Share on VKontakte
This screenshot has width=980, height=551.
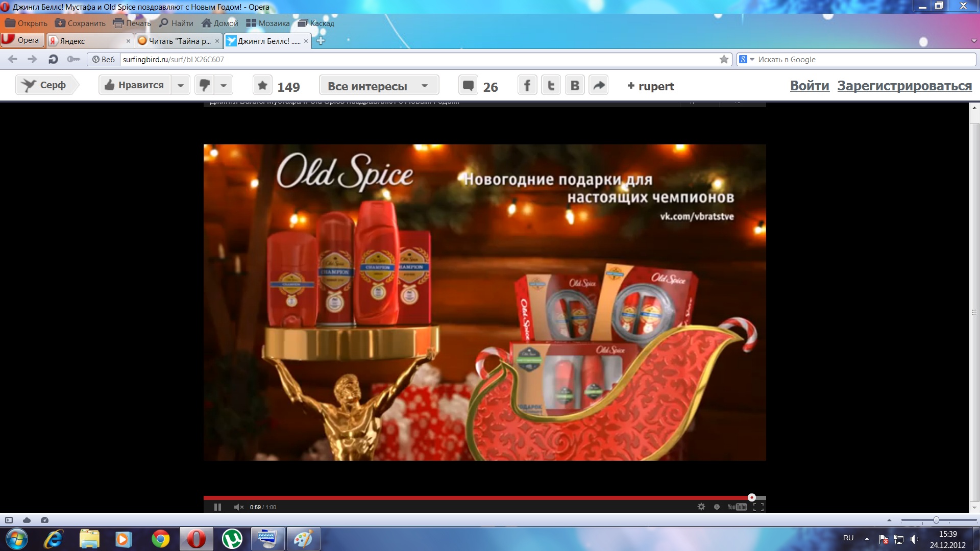(575, 85)
